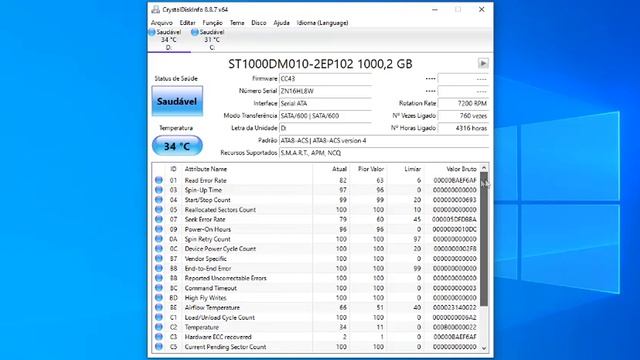Screen dimensions: 640x360
Task: Click status circle for High Fly Writes
Action: tap(159, 298)
